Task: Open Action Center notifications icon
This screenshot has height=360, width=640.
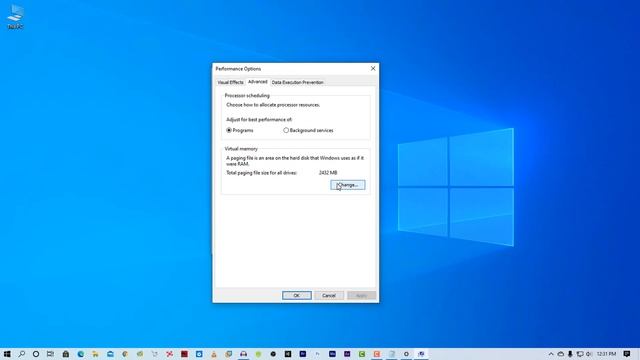Action: pyautogui.click(x=627, y=354)
